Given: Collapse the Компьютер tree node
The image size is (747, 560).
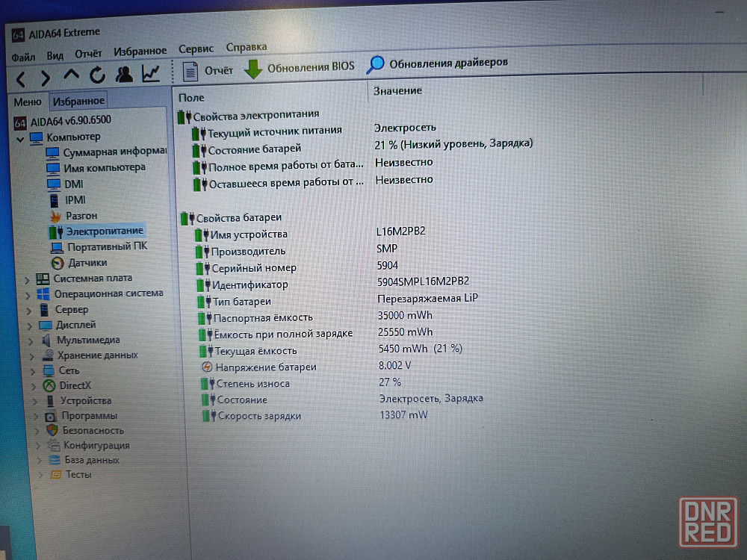Looking at the screenshot, I should click(19, 138).
